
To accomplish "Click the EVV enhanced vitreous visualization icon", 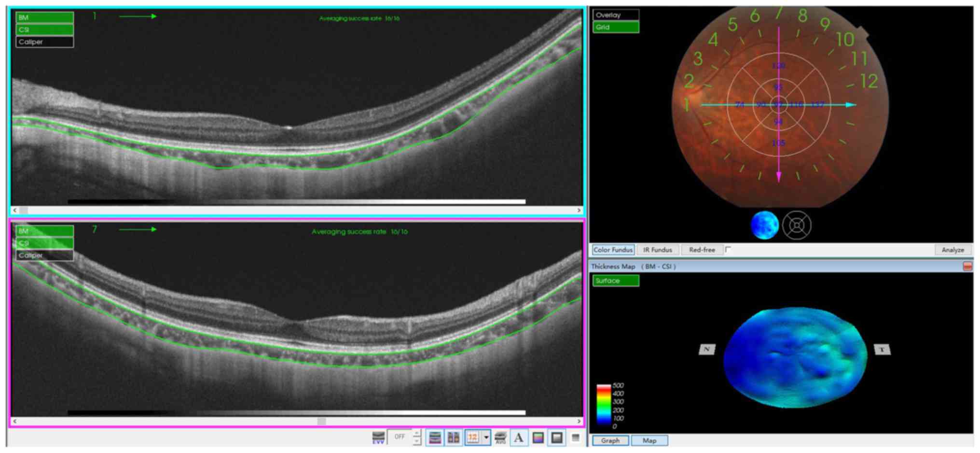I will coord(378,438).
